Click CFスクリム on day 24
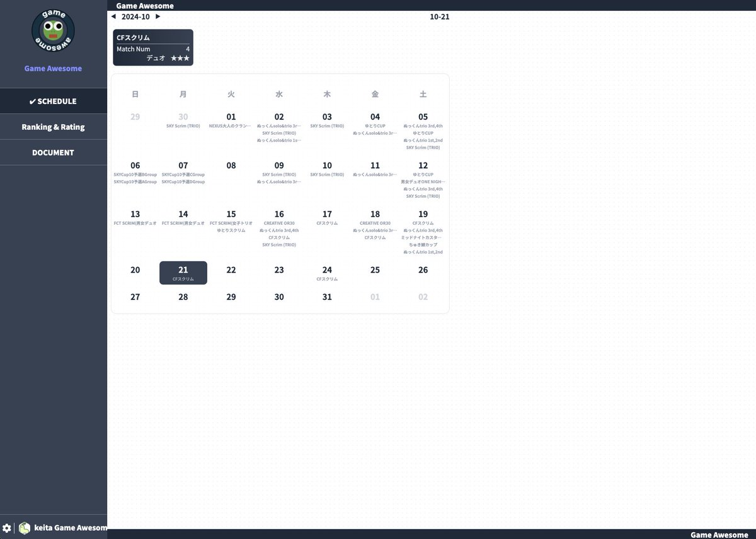The height and width of the screenshot is (539, 756). point(327,279)
